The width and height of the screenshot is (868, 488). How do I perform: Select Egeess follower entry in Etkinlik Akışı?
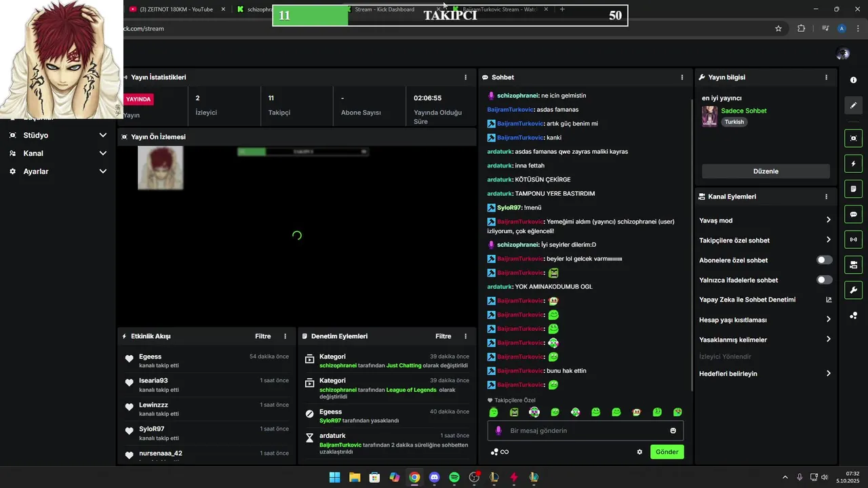click(x=207, y=361)
